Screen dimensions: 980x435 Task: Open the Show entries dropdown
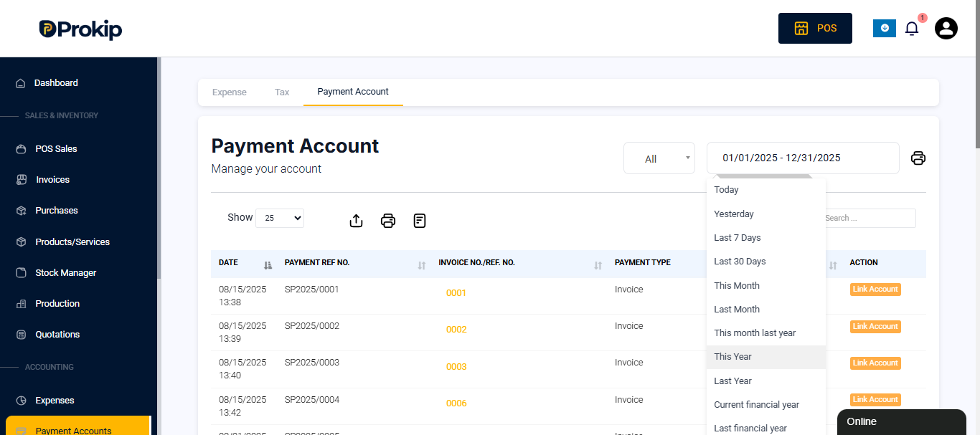(280, 218)
